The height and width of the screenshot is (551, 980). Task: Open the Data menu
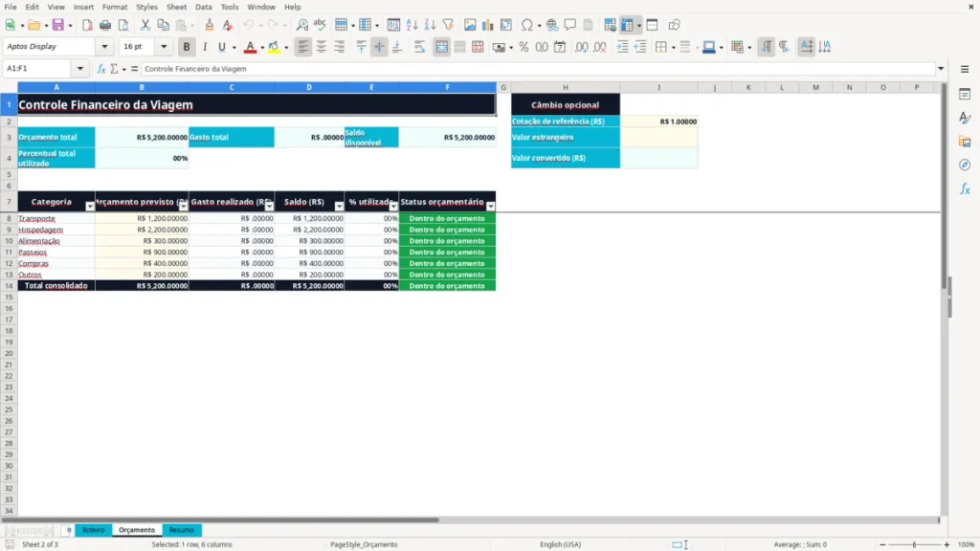(203, 7)
